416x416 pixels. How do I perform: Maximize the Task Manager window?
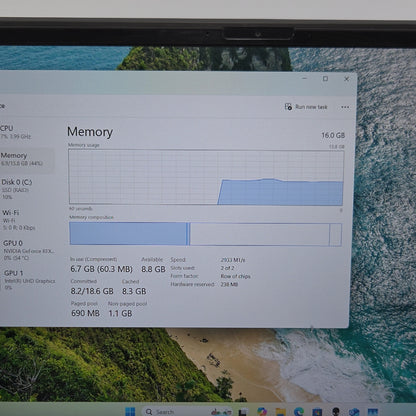[x=325, y=79]
